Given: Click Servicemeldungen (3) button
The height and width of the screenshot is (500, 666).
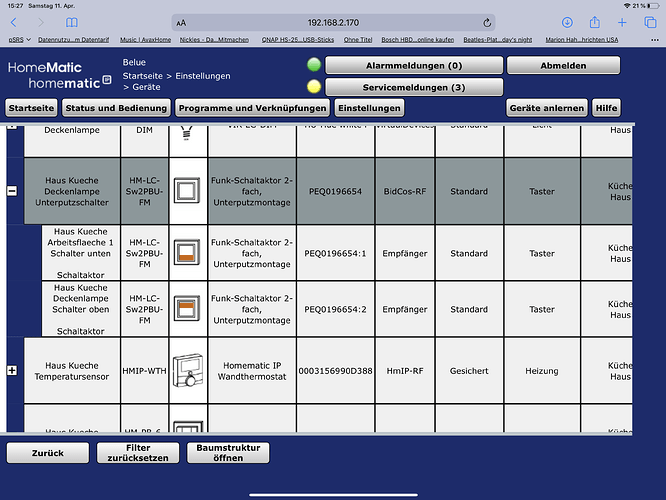Looking at the screenshot, I should click(x=412, y=87).
